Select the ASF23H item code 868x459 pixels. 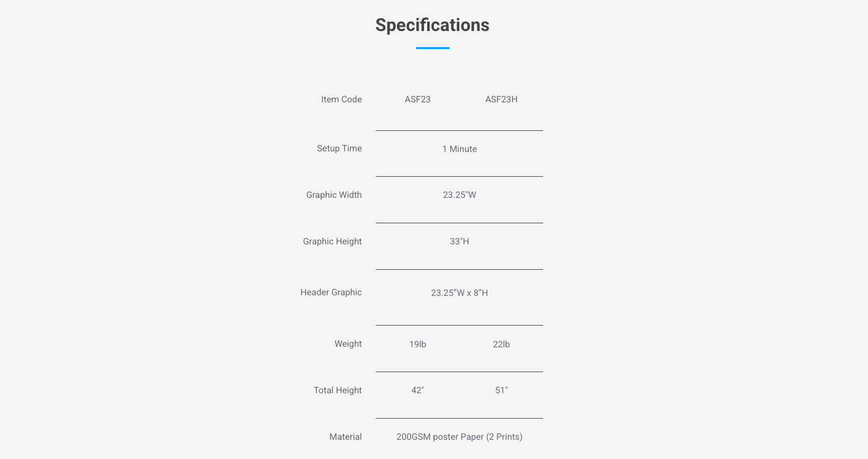point(501,99)
